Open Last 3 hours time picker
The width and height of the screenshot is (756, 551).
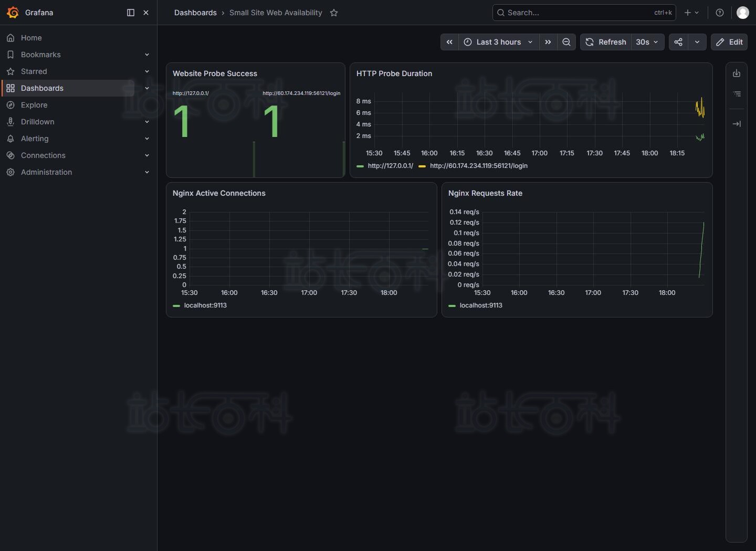(x=499, y=42)
